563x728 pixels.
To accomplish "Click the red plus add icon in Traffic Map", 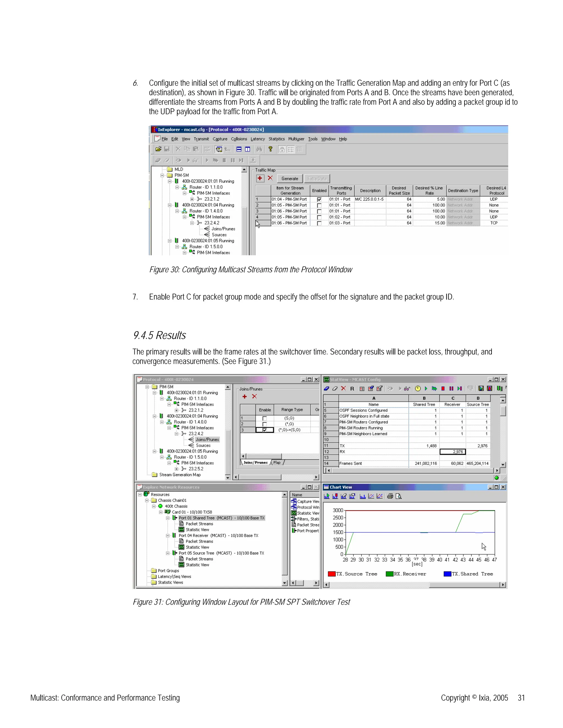I will [x=260, y=178].
